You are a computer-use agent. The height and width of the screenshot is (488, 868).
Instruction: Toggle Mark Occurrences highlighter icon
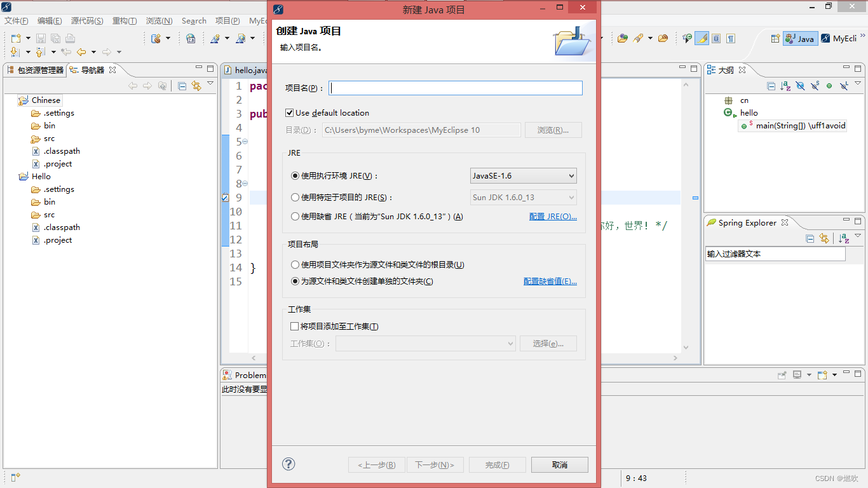click(702, 38)
